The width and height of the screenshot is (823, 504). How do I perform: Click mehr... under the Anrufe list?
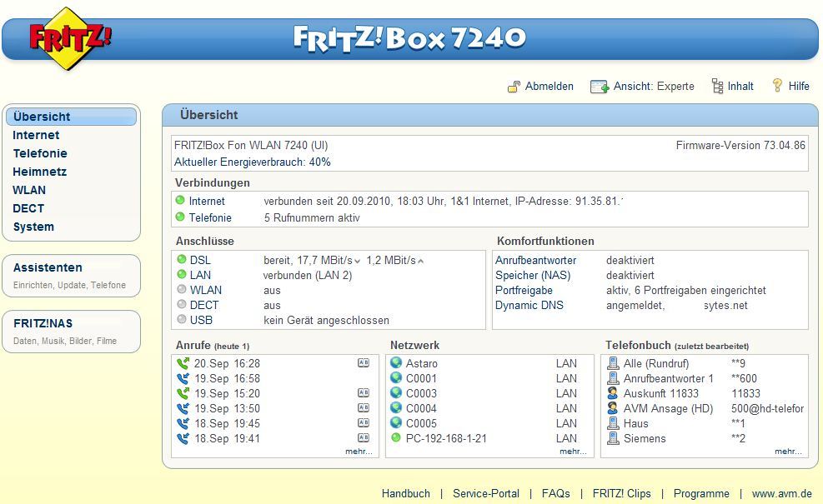pos(359,451)
